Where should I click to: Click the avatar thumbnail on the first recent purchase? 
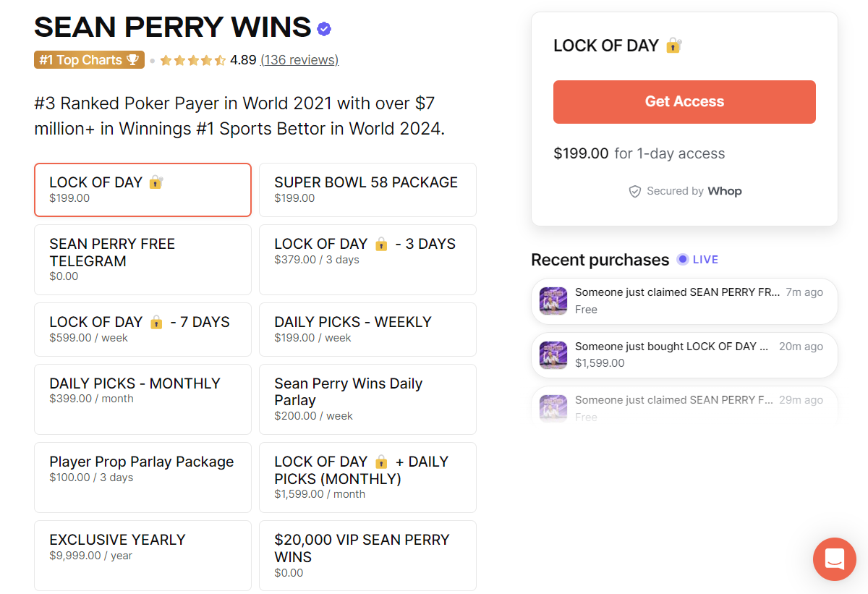click(553, 301)
